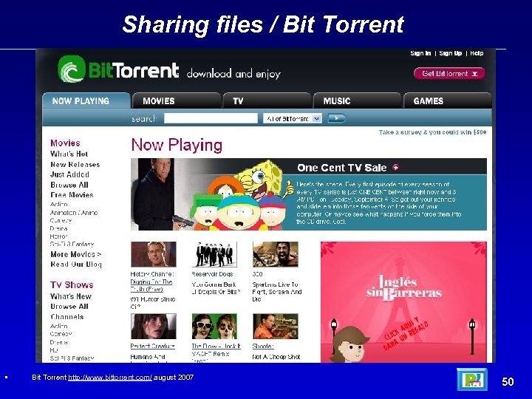This screenshot has width=532, height=399.
Task: Open Read Our Blog link
Action: click(76, 265)
